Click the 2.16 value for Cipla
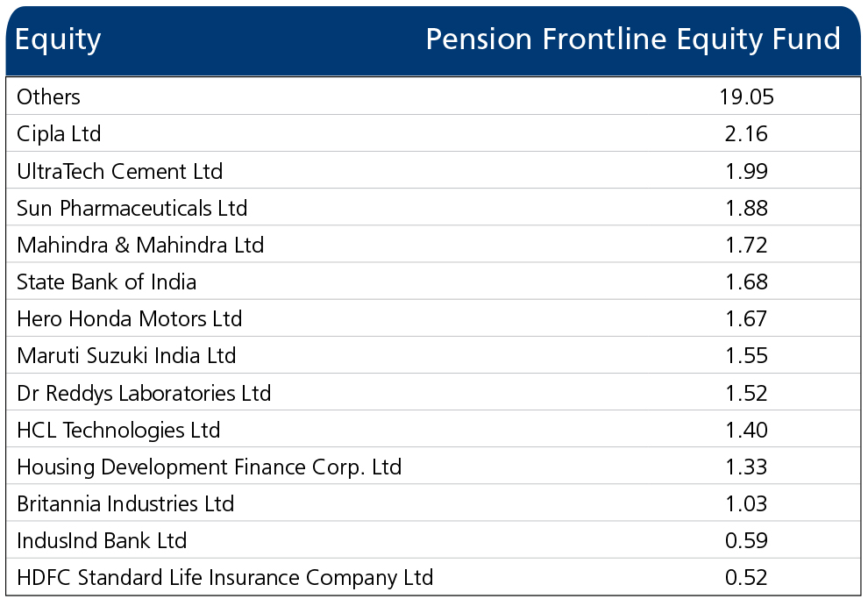This screenshot has height=606, width=868. (x=746, y=134)
